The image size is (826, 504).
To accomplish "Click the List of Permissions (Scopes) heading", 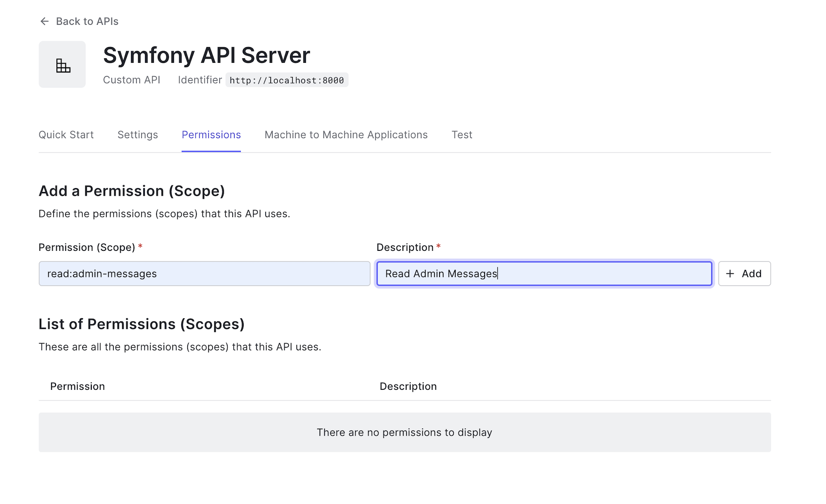I will tap(141, 324).
